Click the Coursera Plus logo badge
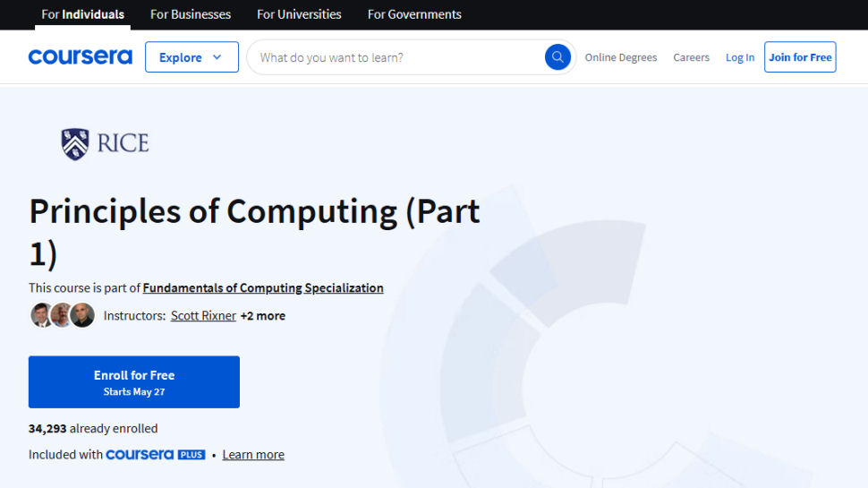Image resolution: width=868 pixels, height=488 pixels. pos(156,455)
